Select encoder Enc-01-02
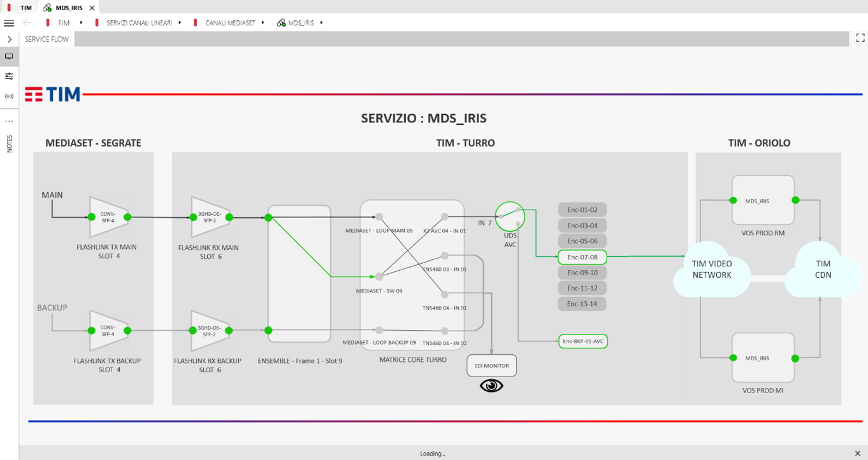868x460 pixels. (x=582, y=210)
